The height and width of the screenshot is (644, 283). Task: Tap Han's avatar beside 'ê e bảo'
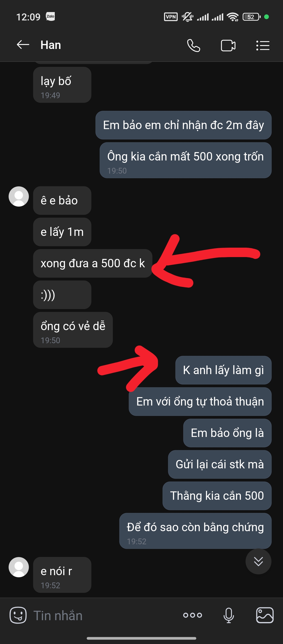(x=19, y=196)
